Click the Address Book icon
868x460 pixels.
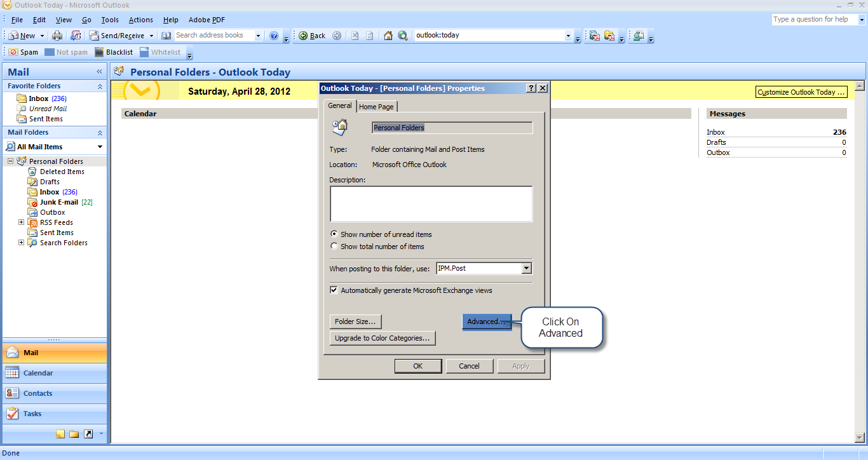166,36
